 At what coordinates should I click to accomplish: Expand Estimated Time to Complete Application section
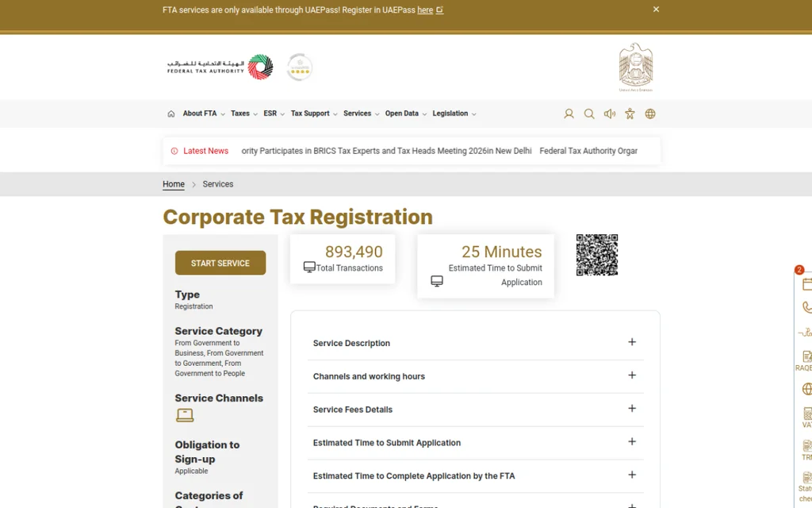(476, 476)
